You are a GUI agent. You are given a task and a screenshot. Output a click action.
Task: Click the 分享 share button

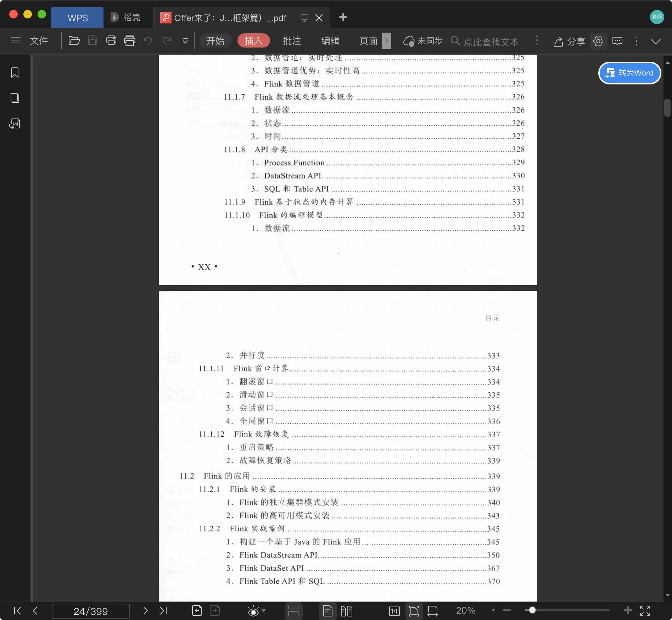tap(569, 41)
